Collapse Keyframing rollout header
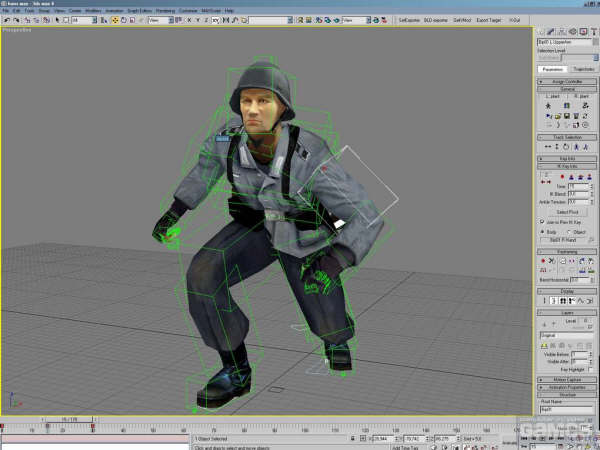This screenshot has width=600, height=450. pos(567,252)
